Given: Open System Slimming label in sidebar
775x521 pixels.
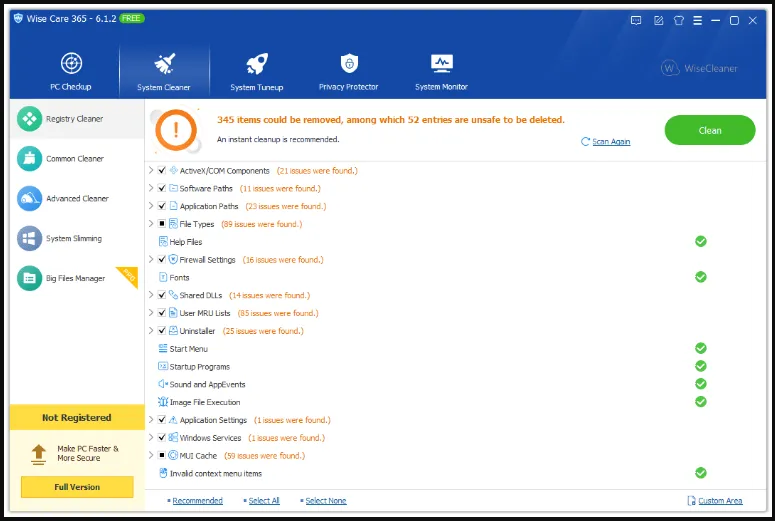Looking at the screenshot, I should [74, 238].
